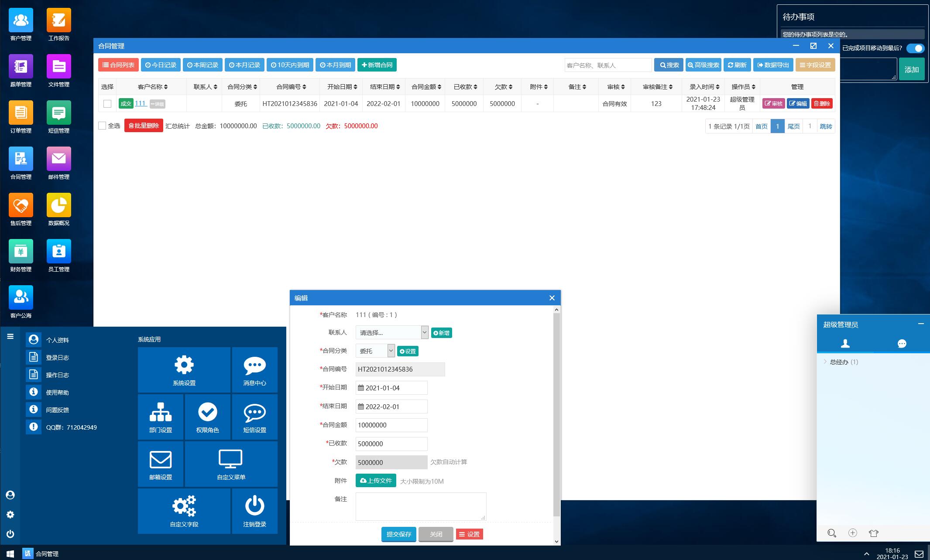Tick the checkbox in contract row 111
Viewport: 930px width, 560px height.
tap(107, 104)
